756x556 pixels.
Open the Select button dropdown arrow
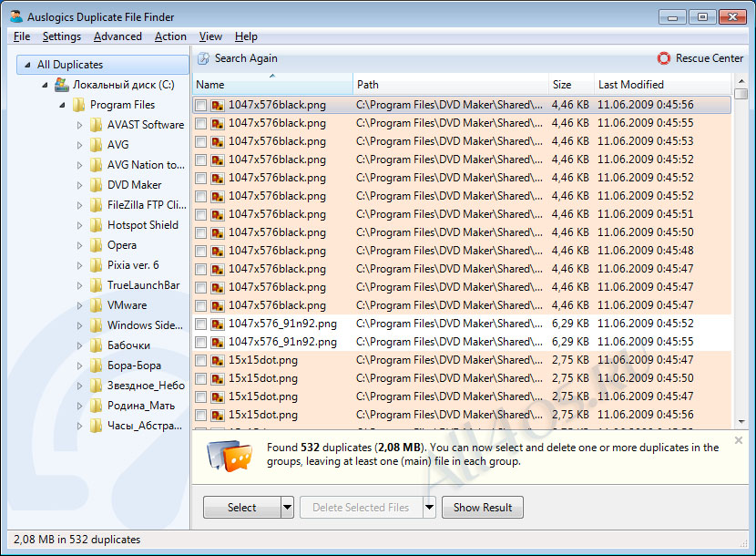click(287, 508)
